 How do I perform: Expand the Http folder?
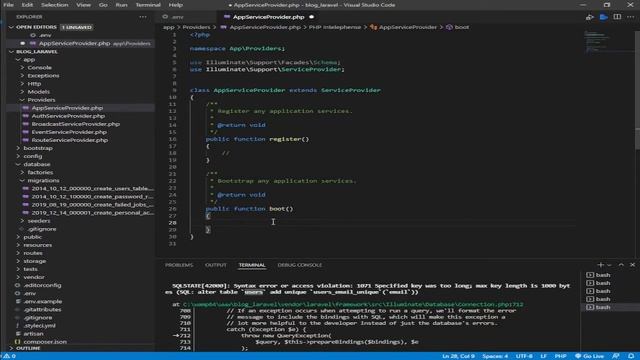tap(22, 84)
